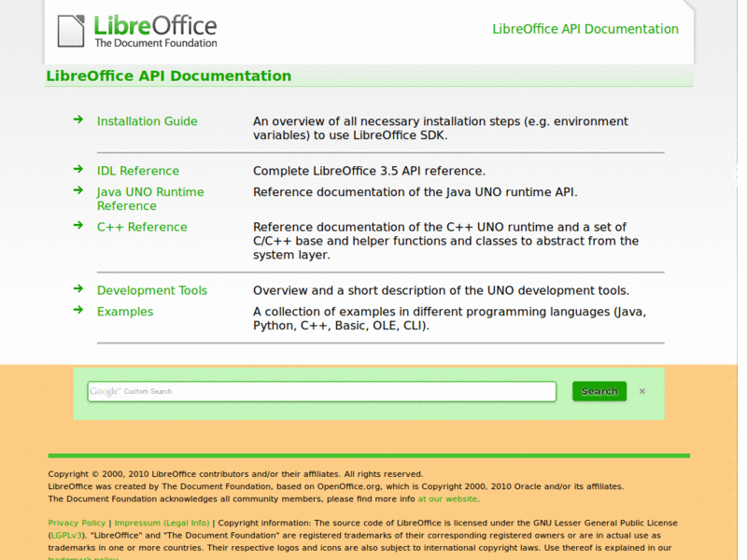
Task: Click the arrow beside Java UNO Runtime Reference
Action: [78, 190]
